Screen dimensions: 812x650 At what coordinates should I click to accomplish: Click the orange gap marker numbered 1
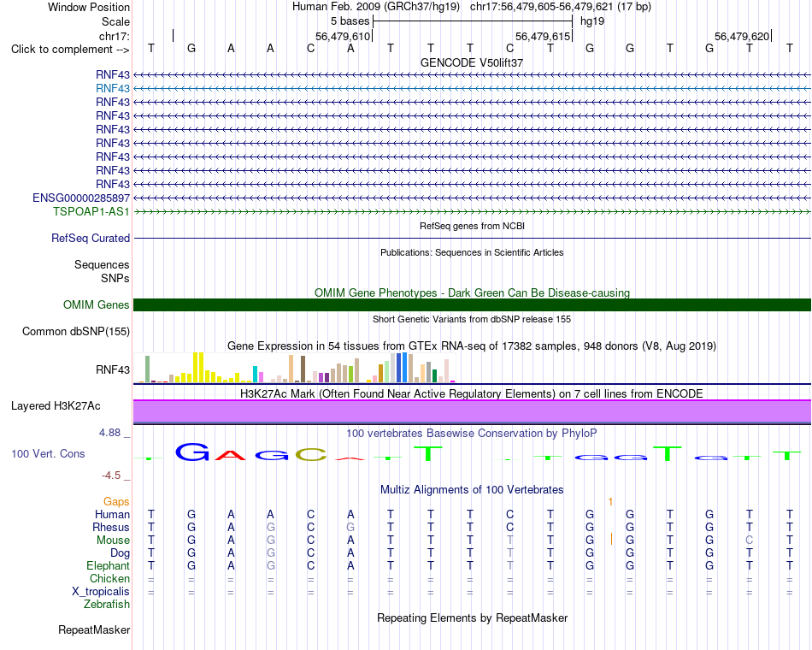point(610,501)
